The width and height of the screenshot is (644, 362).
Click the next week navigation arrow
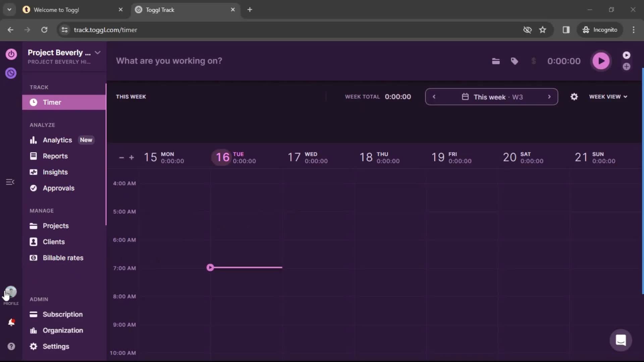(x=549, y=97)
